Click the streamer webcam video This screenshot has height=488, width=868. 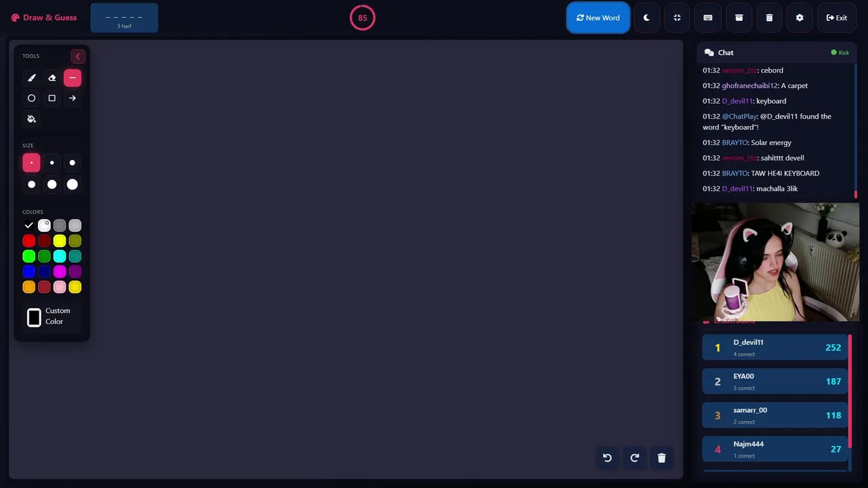(775, 262)
